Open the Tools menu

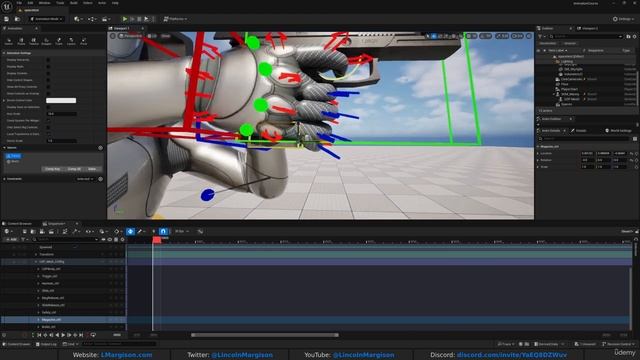[x=60, y=3]
